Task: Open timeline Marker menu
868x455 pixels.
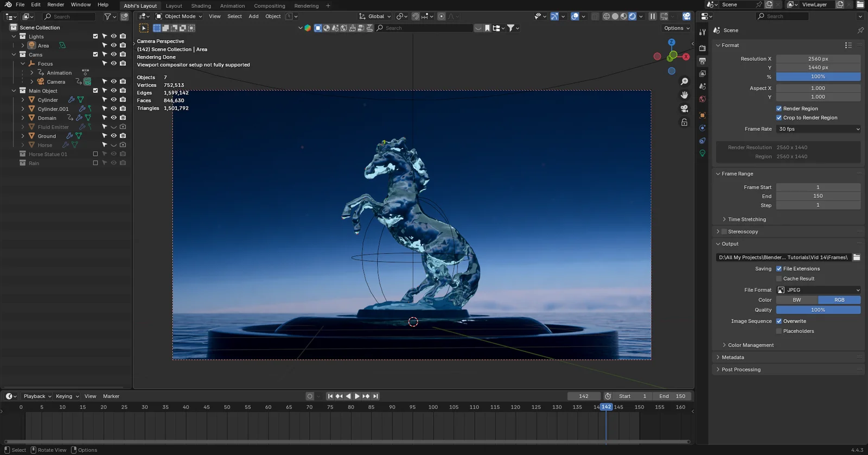Action: point(111,396)
